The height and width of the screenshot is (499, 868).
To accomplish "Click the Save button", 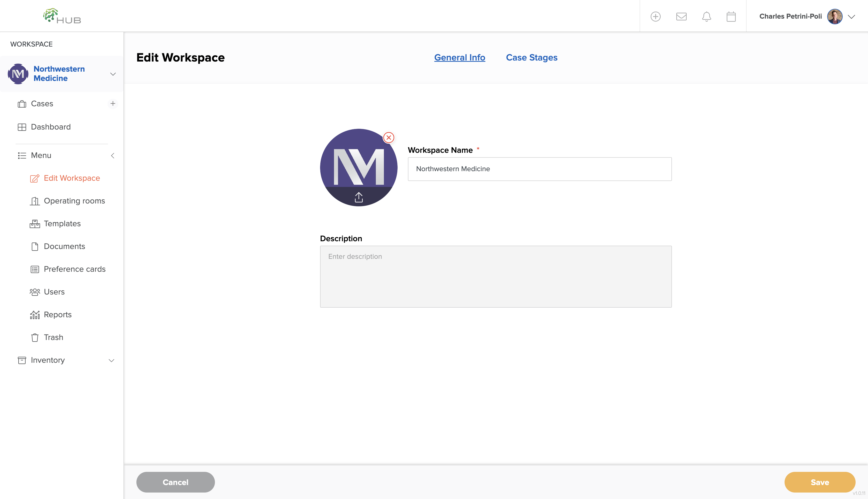I will [820, 482].
